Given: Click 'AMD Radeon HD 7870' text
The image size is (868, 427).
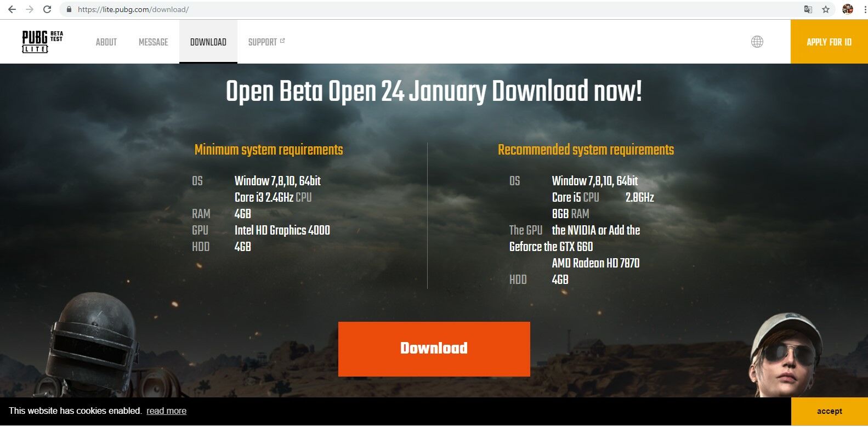Looking at the screenshot, I should click(596, 263).
